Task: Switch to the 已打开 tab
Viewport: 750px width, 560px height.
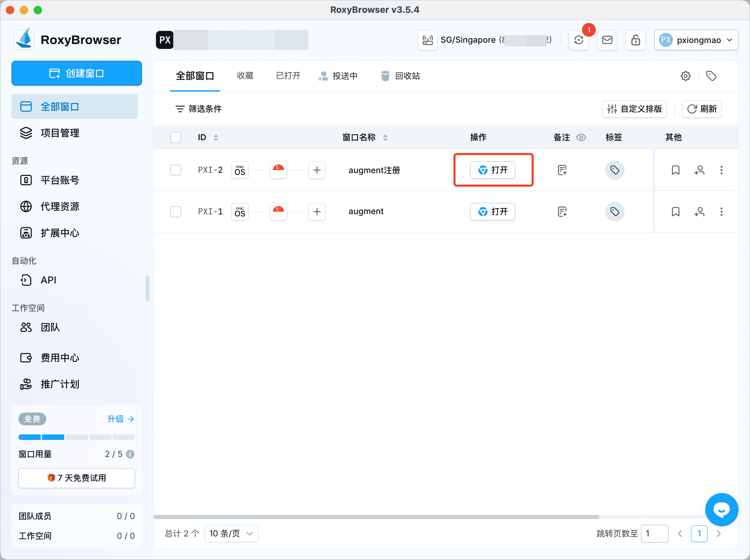Action: pos(288,76)
